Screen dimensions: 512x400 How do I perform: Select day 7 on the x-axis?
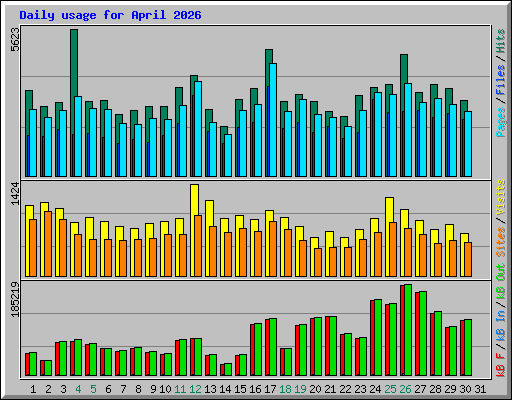(x=123, y=389)
